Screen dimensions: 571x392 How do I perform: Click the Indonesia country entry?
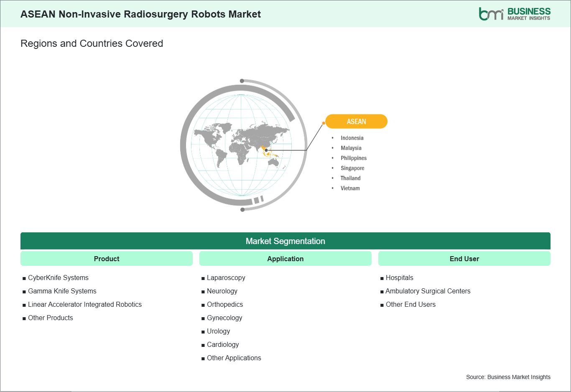click(x=352, y=138)
